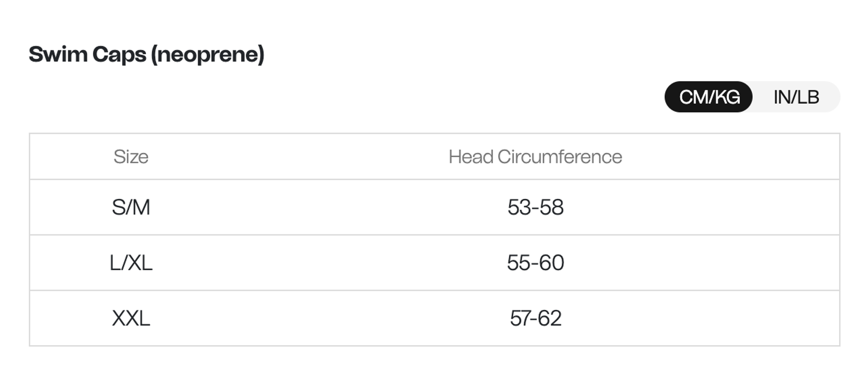Select the CM/KG unit option
Image resolution: width=868 pixels, height=375 pixels.
pos(709,97)
